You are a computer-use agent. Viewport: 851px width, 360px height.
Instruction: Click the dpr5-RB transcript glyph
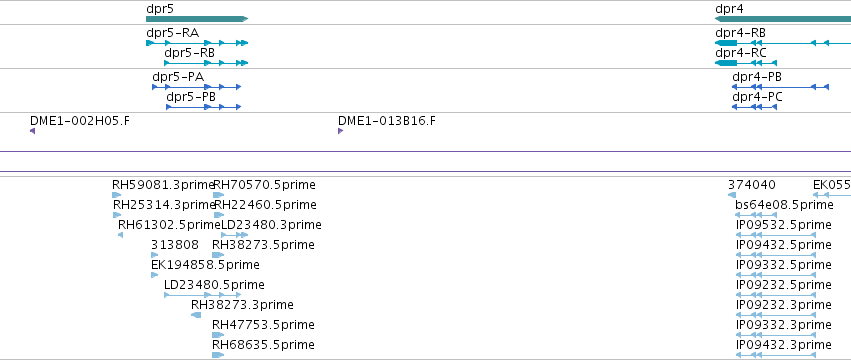click(x=206, y=63)
